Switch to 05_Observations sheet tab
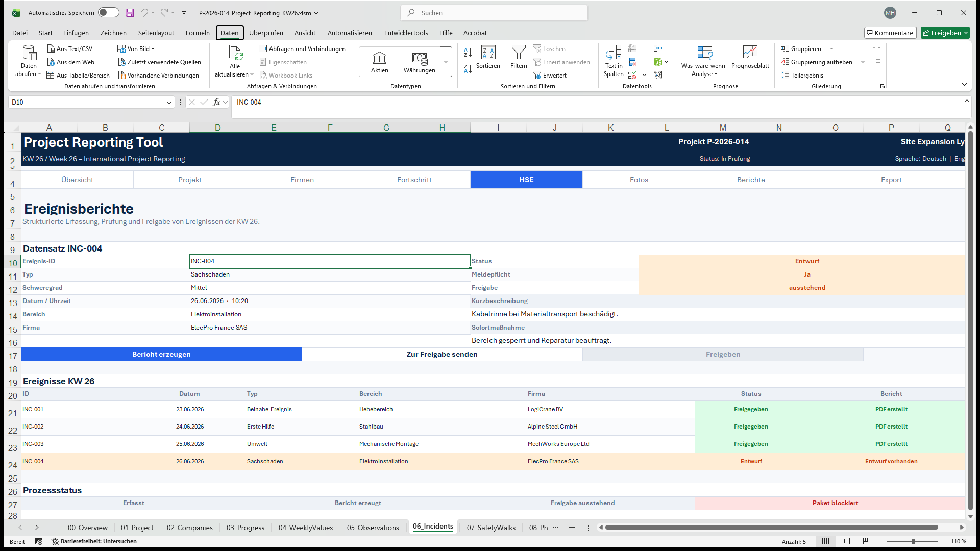 [373, 528]
